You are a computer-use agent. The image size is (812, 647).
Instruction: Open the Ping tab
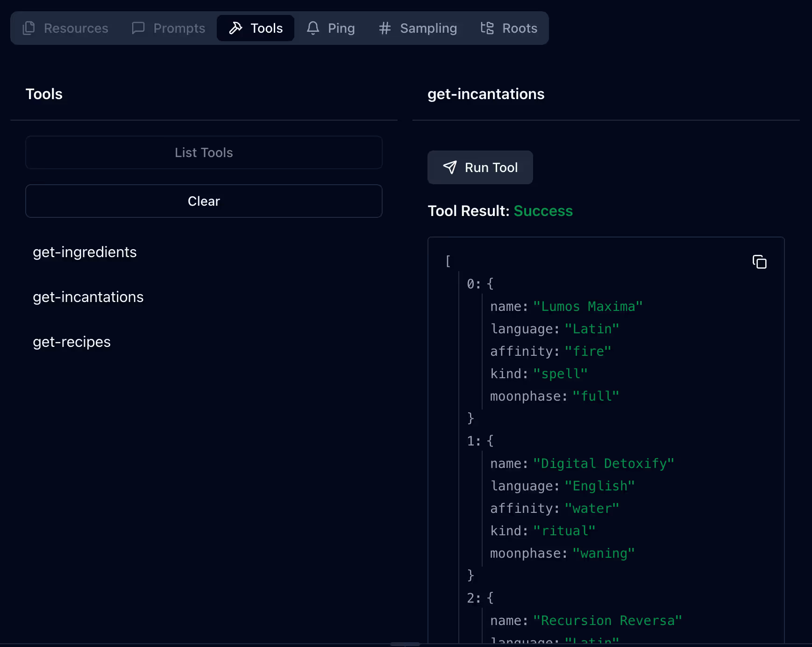332,28
